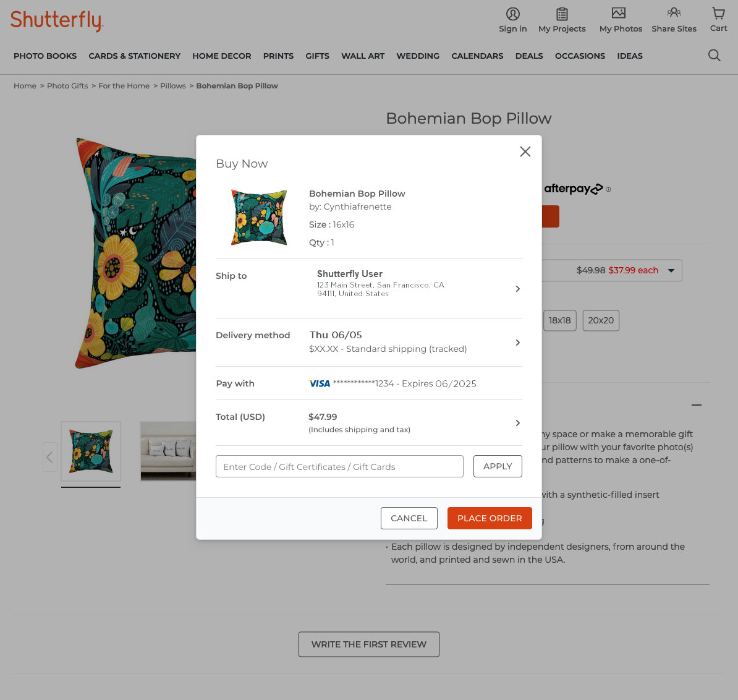Click the PLACE ORDER button
The width and height of the screenshot is (738, 700).
click(490, 518)
